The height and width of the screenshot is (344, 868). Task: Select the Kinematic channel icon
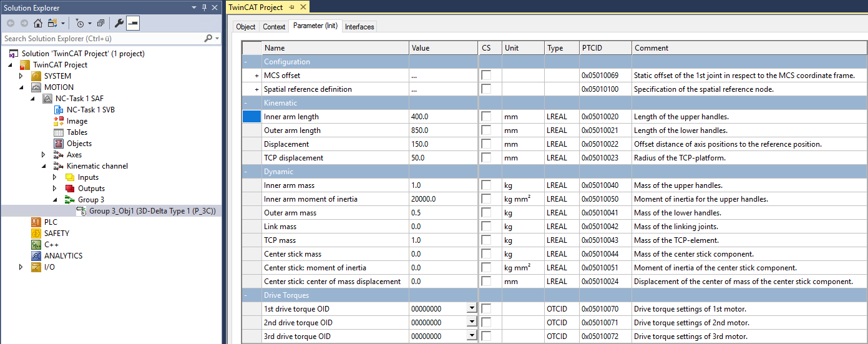tap(59, 166)
